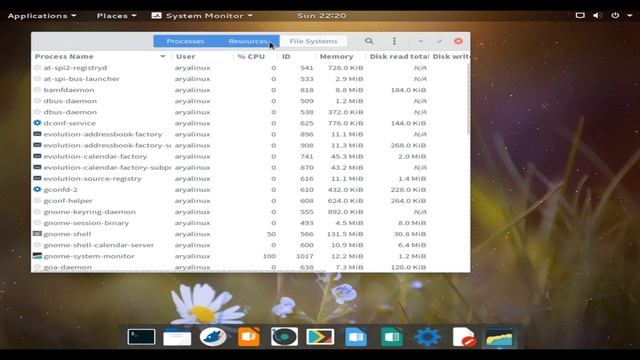Open the green spreadsheet dock icon

[391, 337]
